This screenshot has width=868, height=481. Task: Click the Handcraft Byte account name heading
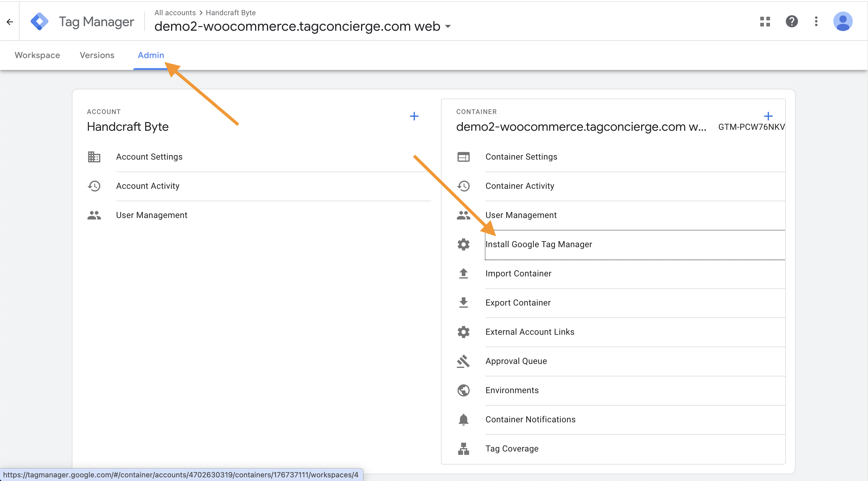(x=128, y=127)
